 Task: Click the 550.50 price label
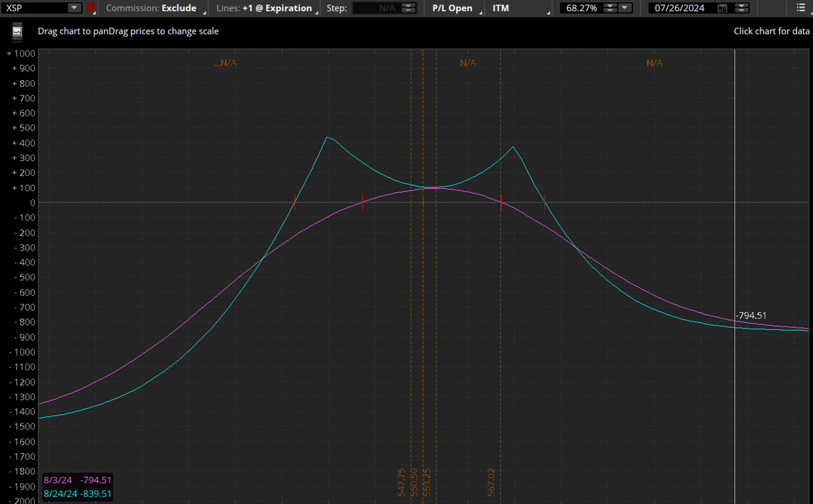pyautogui.click(x=414, y=483)
